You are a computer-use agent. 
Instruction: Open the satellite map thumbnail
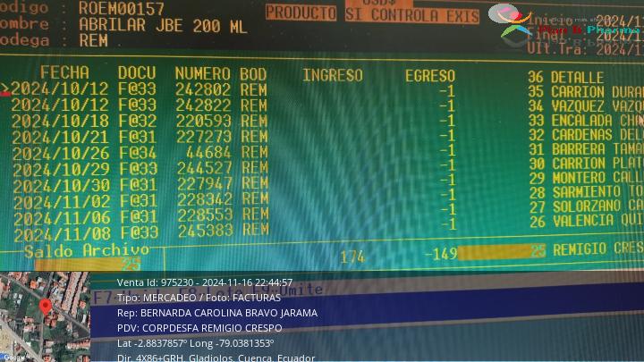pos(45,316)
